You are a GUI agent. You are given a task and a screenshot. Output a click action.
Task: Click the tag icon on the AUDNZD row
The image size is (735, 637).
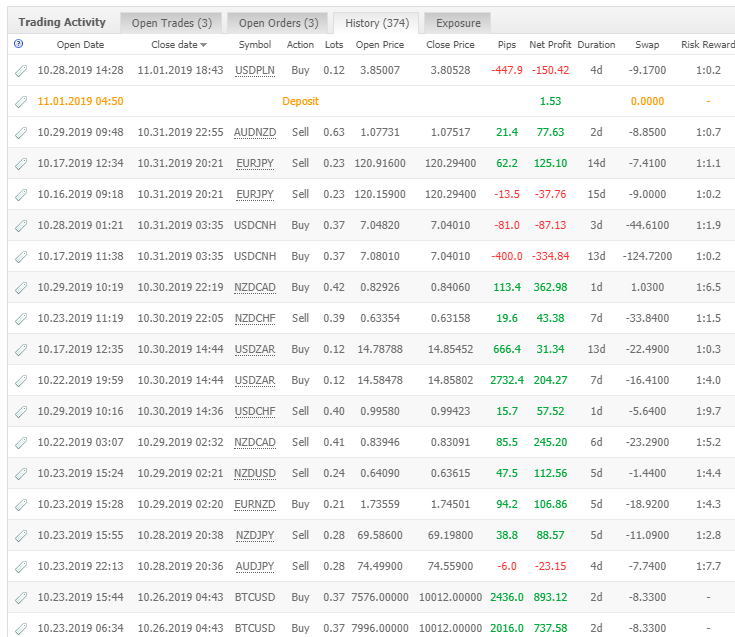[x=21, y=133]
